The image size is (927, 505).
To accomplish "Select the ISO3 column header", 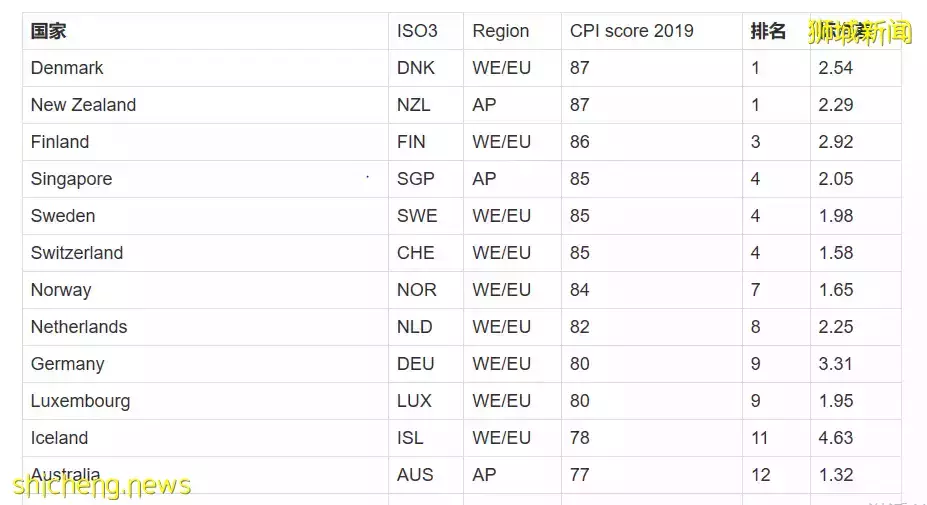I will tap(417, 31).
